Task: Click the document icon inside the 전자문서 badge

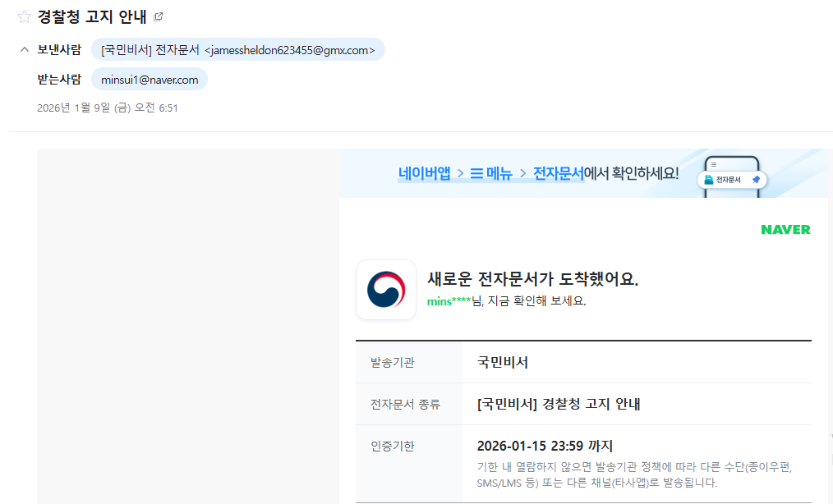Action: pyautogui.click(x=708, y=180)
